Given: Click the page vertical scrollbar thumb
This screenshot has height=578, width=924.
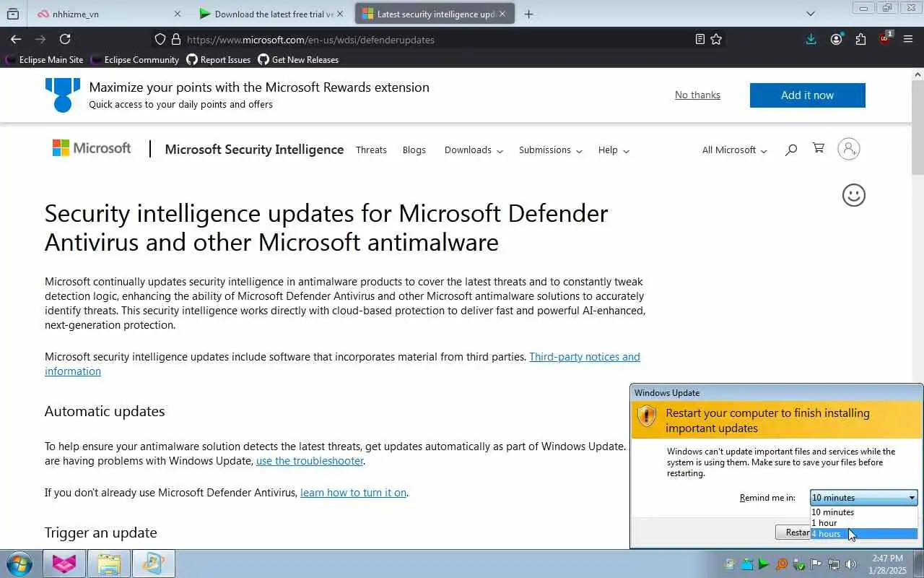Looking at the screenshot, I should 918,126.
